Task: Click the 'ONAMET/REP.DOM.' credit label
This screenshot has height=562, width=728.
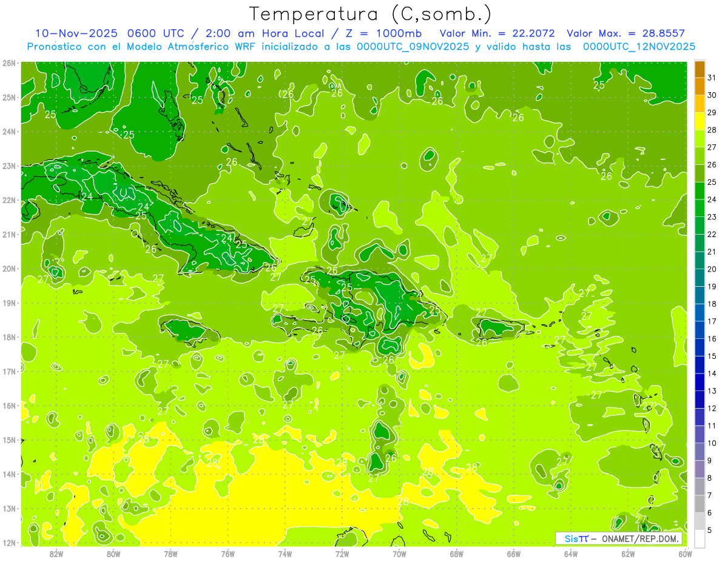Action: (x=639, y=538)
